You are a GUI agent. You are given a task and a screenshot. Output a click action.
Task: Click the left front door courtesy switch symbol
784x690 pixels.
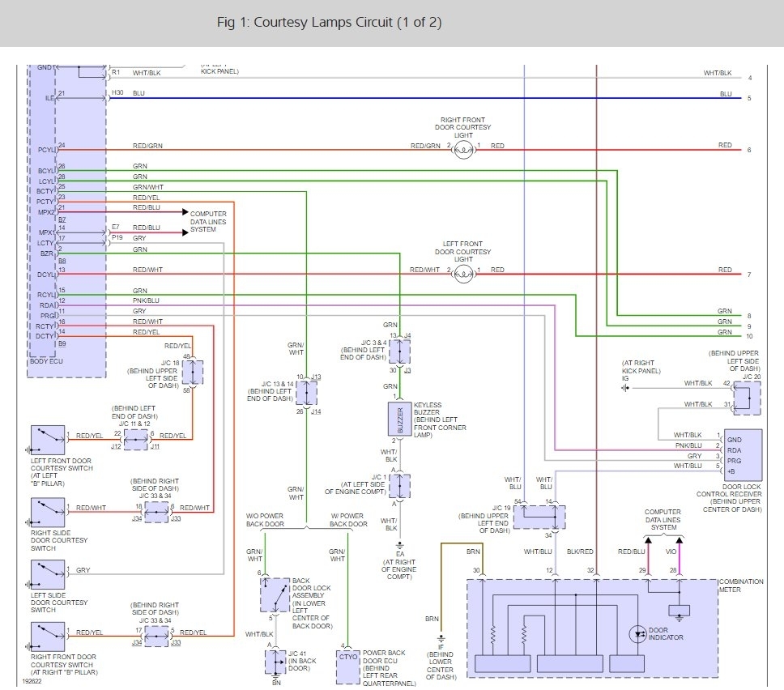coord(47,440)
